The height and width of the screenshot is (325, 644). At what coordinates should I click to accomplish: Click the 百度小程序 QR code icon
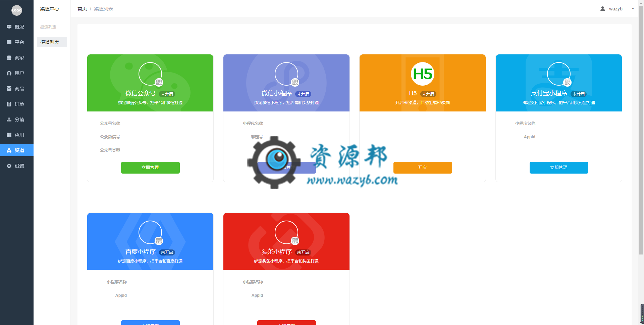click(x=159, y=241)
